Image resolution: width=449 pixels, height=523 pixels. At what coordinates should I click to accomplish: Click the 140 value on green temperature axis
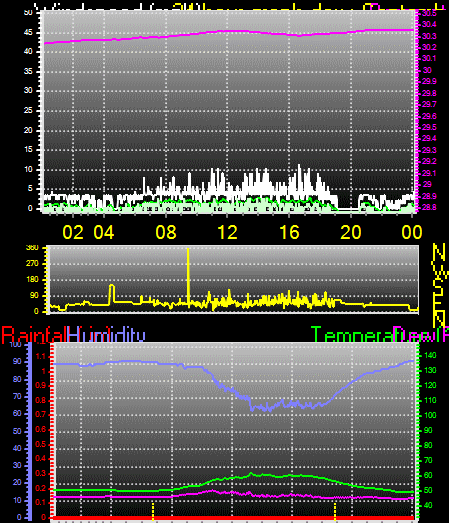click(x=430, y=356)
